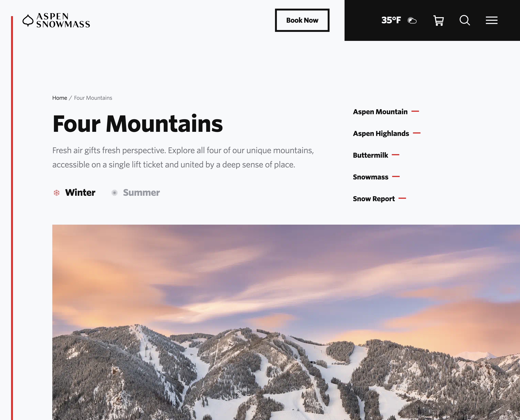Switch to the Winter season view

[80, 193]
